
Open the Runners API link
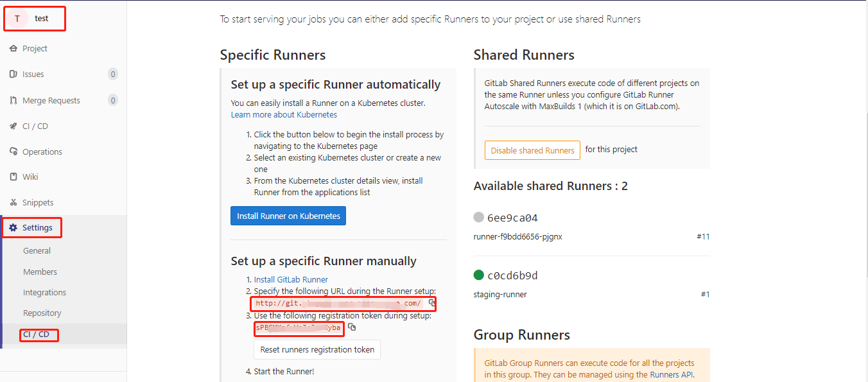[671, 375]
